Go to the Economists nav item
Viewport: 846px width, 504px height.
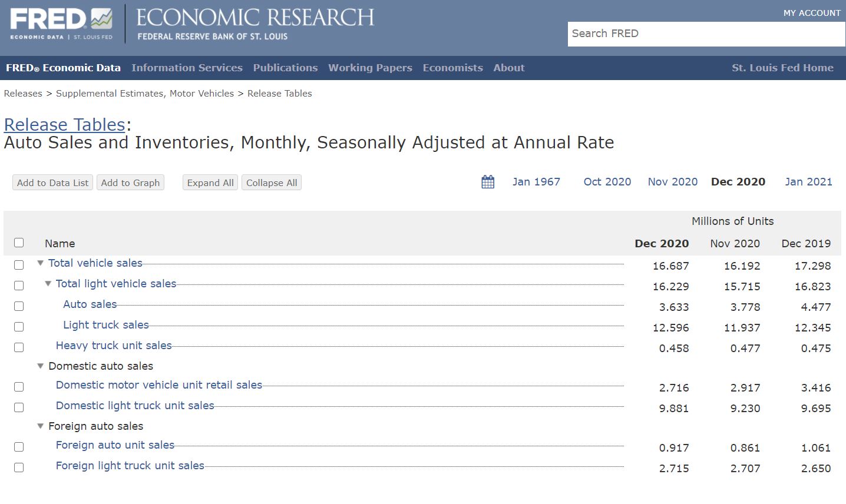[x=452, y=68]
